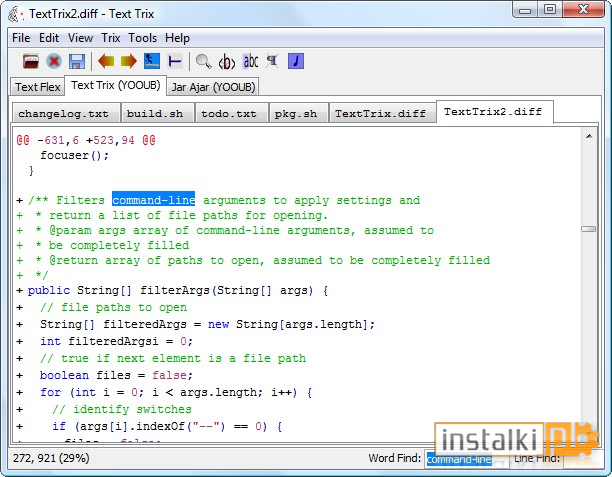
Task: Click the '@@ -631,6 +523,94 @@' diff header line
Action: pos(86,140)
